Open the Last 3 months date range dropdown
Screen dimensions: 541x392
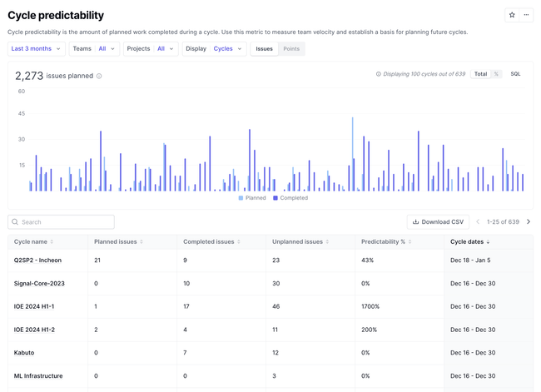tap(36, 48)
